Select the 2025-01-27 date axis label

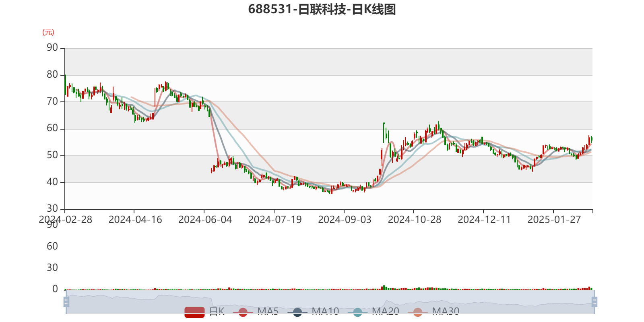coord(554,219)
